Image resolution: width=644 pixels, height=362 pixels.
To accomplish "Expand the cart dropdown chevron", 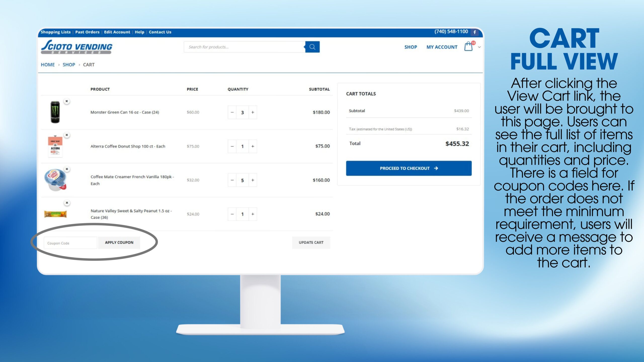I will pyautogui.click(x=479, y=47).
